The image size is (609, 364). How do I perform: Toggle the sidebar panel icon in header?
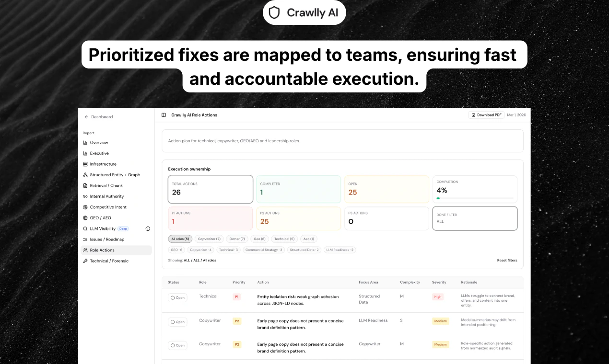click(164, 115)
